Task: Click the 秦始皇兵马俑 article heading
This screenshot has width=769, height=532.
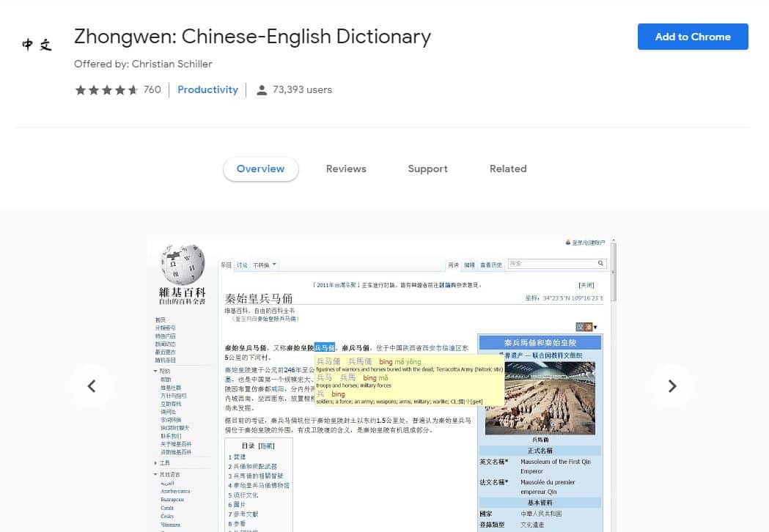Action: tap(259, 298)
